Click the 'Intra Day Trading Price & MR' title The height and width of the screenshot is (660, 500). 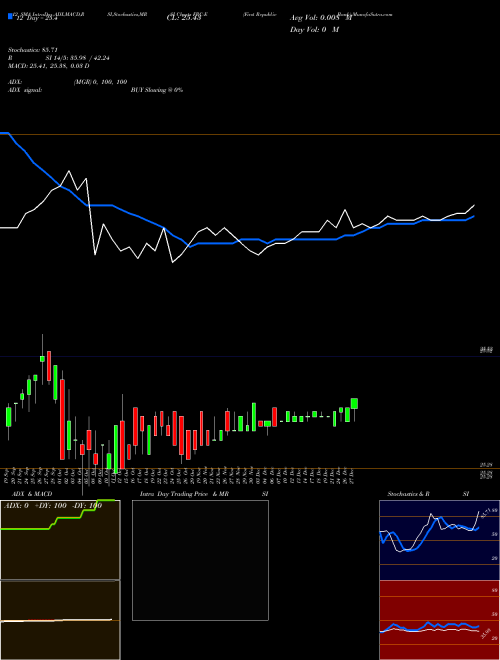pyautogui.click(x=184, y=494)
